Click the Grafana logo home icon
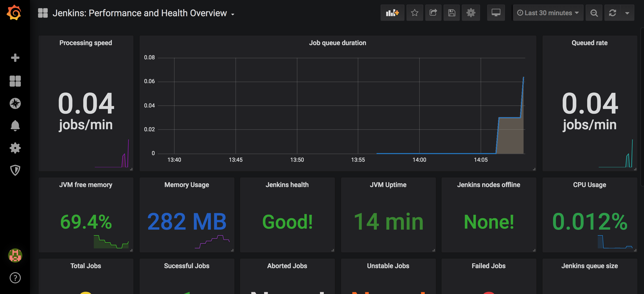Screen dimensions: 644x294 (14, 13)
